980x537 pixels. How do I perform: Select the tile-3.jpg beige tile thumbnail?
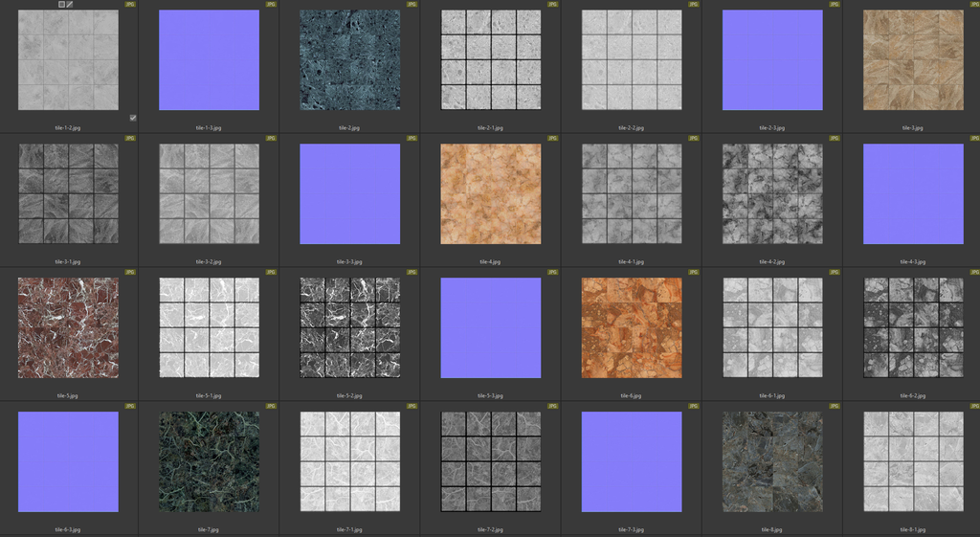(x=913, y=59)
